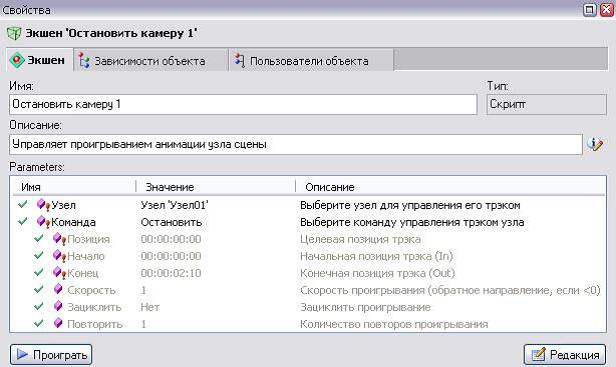Click the Тип field showing Скрипт
Viewport: 616px width, 367px height.
[546, 105]
